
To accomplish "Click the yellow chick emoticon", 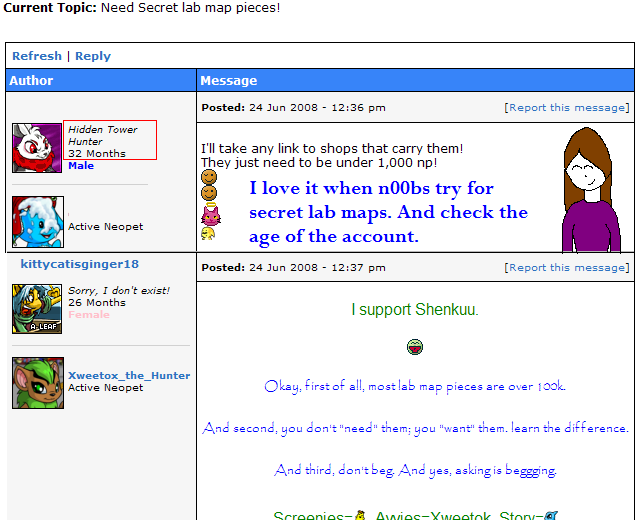I will click(x=208, y=234).
